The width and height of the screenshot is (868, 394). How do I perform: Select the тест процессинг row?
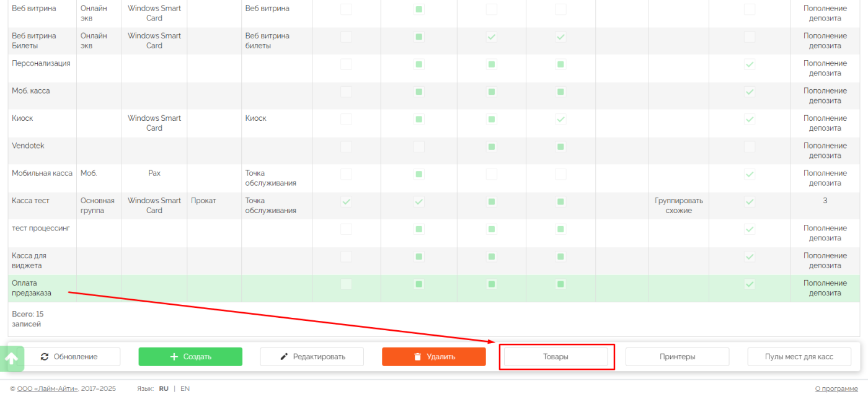coord(41,229)
